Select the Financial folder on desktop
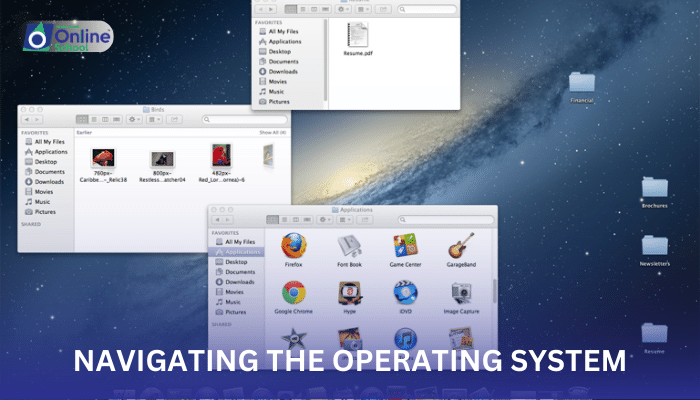Screen dimensions: 700x400 (x=582, y=83)
